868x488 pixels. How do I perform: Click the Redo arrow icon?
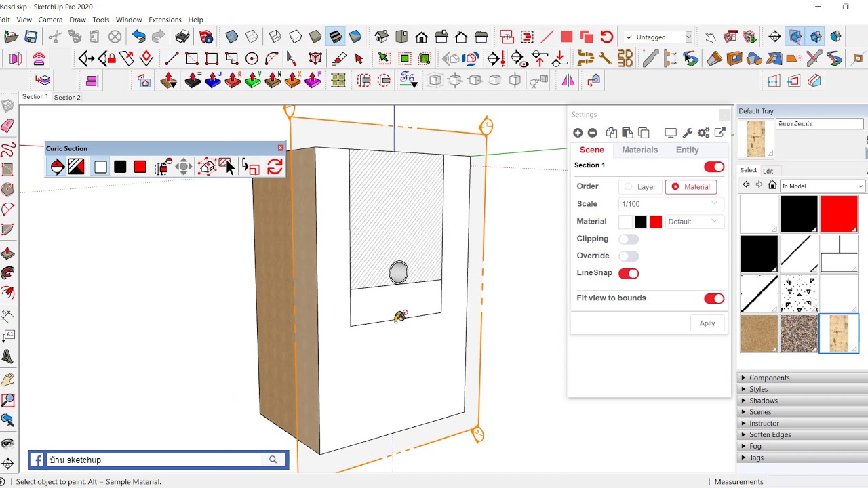coord(159,37)
